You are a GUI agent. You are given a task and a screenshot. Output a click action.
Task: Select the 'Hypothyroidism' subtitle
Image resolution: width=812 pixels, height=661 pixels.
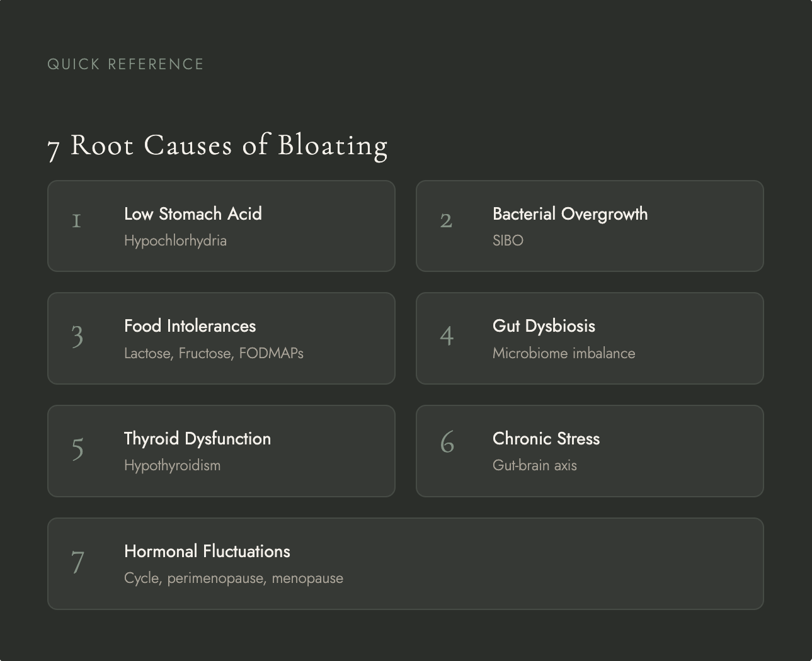(172, 466)
